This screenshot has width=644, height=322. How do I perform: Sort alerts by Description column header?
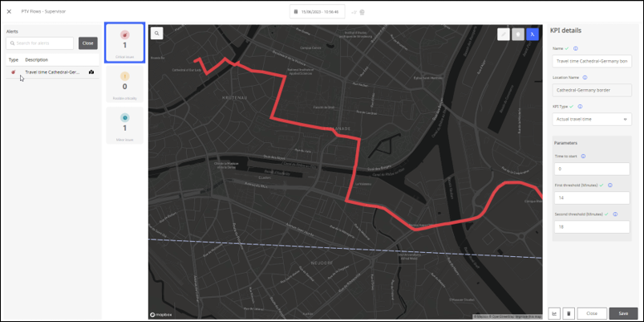click(37, 59)
